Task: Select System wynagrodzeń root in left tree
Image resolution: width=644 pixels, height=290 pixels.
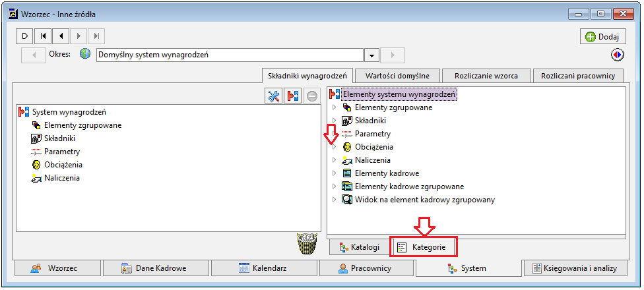Action: (69, 111)
